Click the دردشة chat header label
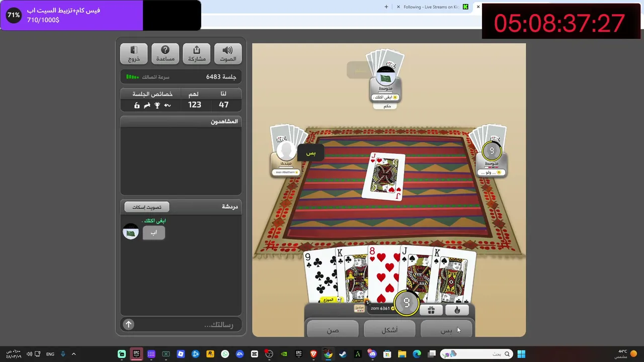The height and width of the screenshot is (362, 644). tap(229, 207)
